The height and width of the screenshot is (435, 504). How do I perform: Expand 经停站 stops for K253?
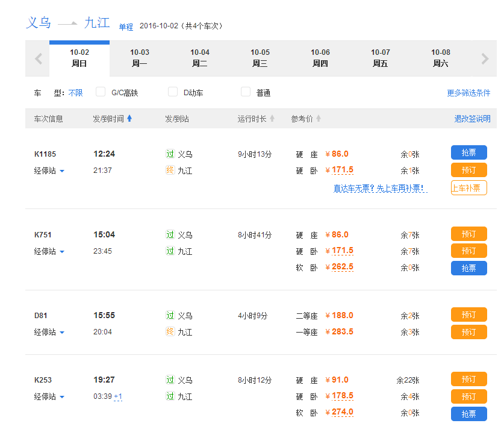click(49, 396)
